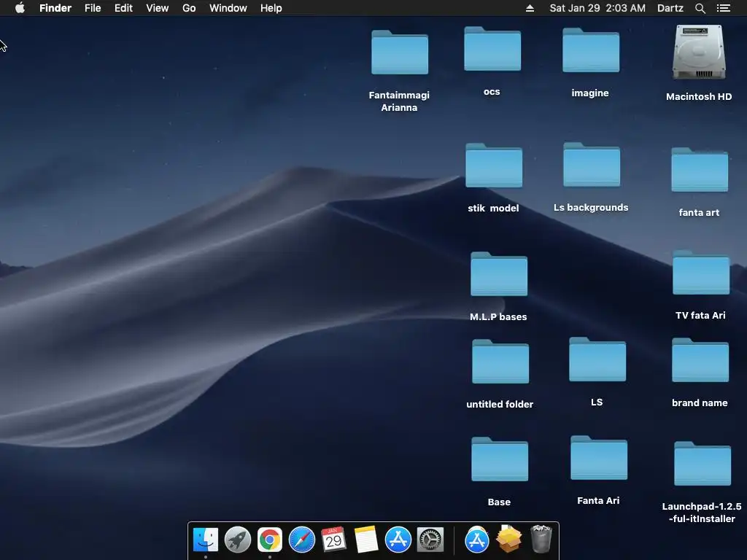
Task: Open Spotlight search magnifier icon
Action: (700, 8)
